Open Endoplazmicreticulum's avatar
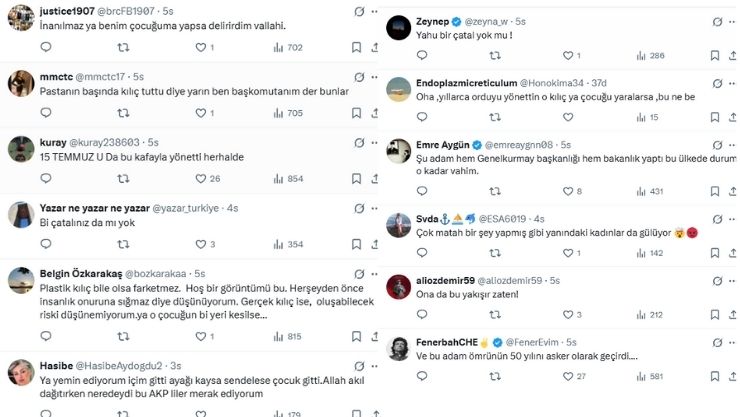Viewport: 740px width, 417px height. (x=399, y=89)
